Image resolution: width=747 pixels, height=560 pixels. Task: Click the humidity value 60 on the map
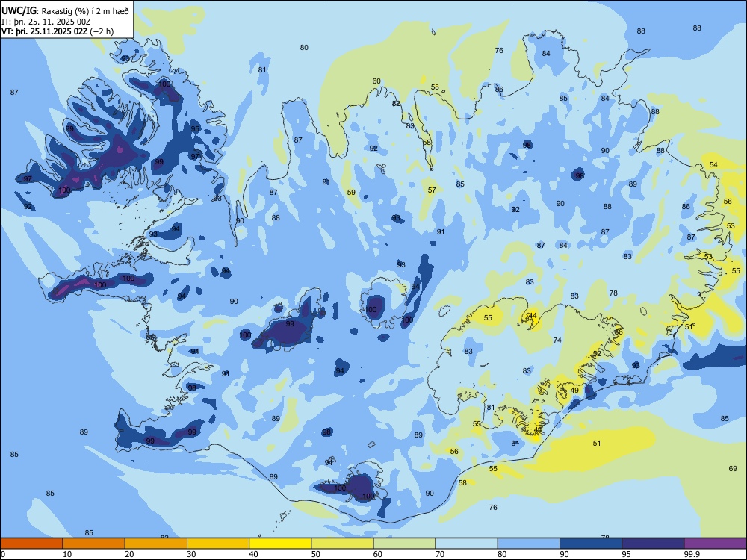(x=376, y=81)
